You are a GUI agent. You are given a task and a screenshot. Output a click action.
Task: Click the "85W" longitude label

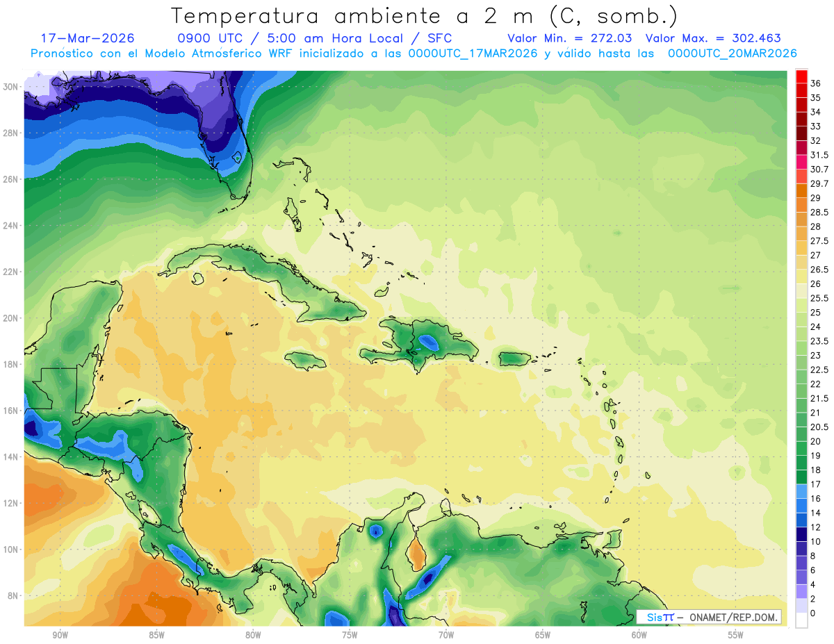pyautogui.click(x=156, y=635)
